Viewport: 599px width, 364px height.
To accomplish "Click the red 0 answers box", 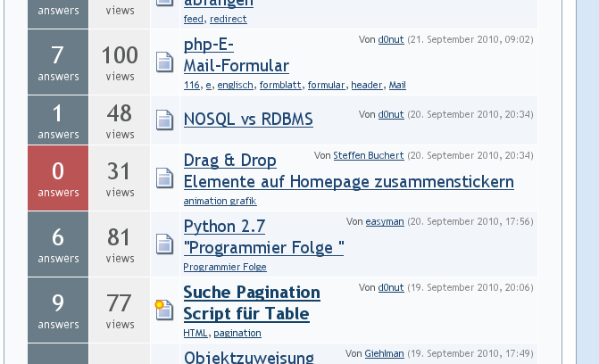I will 58,178.
